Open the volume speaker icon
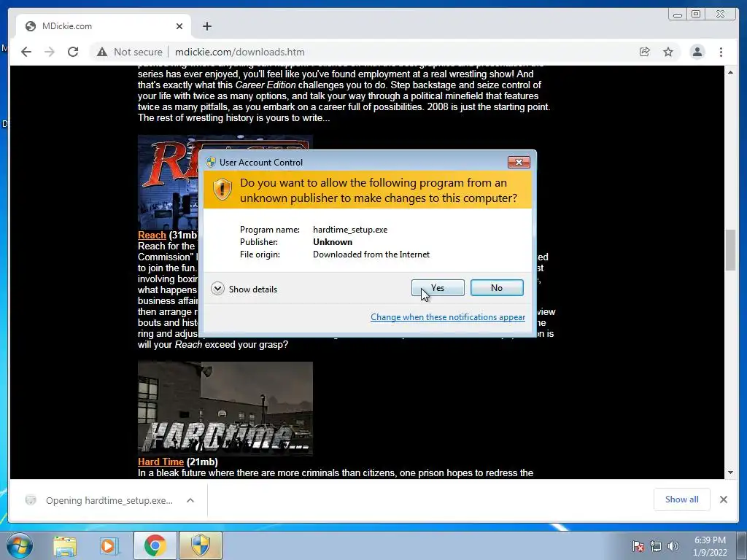 pyautogui.click(x=673, y=546)
